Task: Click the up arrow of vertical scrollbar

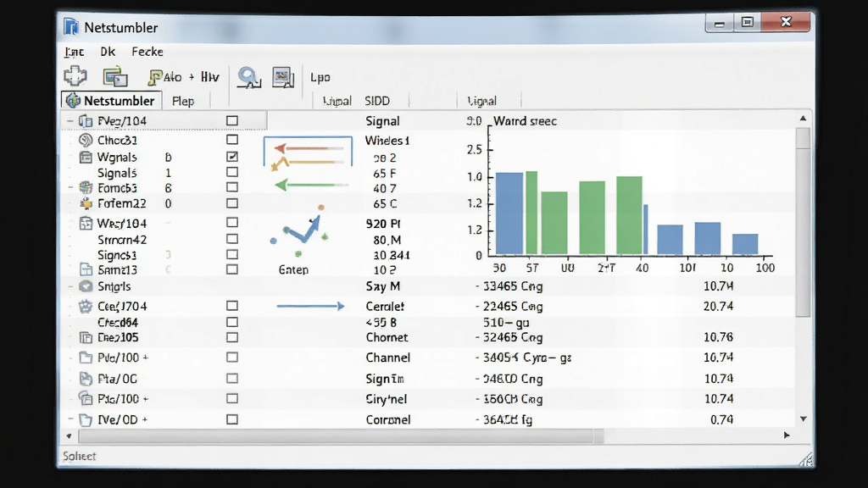Action: (803, 119)
